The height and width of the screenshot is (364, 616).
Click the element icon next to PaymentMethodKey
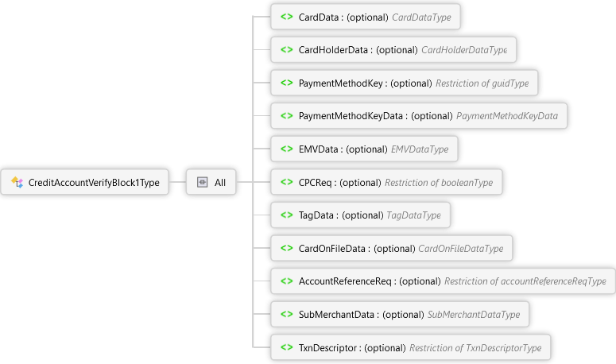click(286, 83)
